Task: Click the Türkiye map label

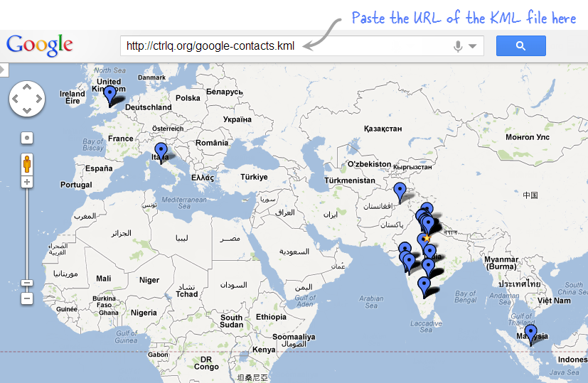Action: [x=254, y=177]
